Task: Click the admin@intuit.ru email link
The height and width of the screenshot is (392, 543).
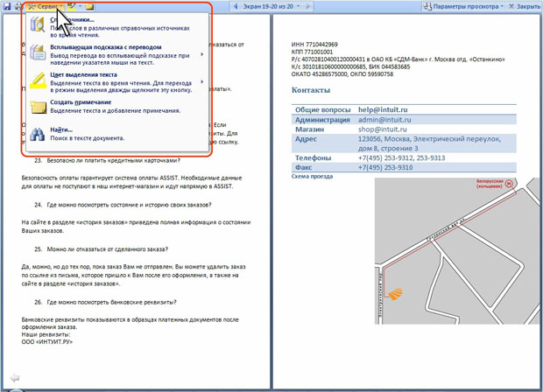Action: [x=384, y=120]
